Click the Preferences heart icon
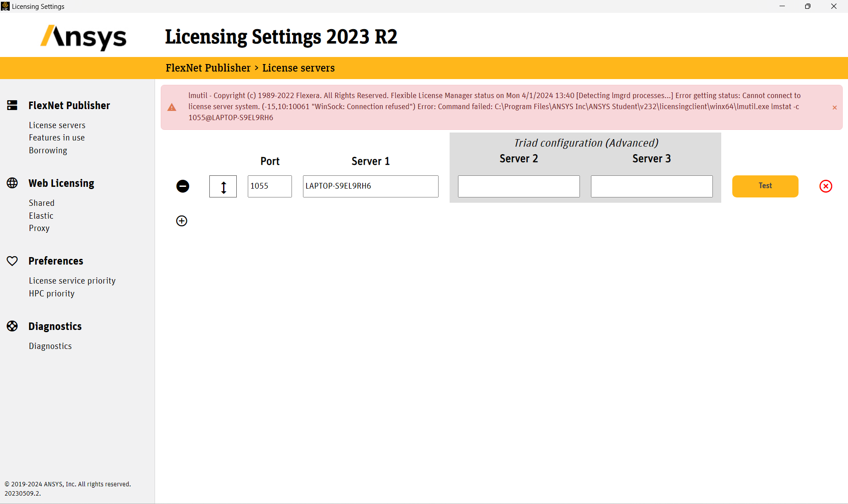This screenshot has width=848, height=504. click(x=12, y=261)
